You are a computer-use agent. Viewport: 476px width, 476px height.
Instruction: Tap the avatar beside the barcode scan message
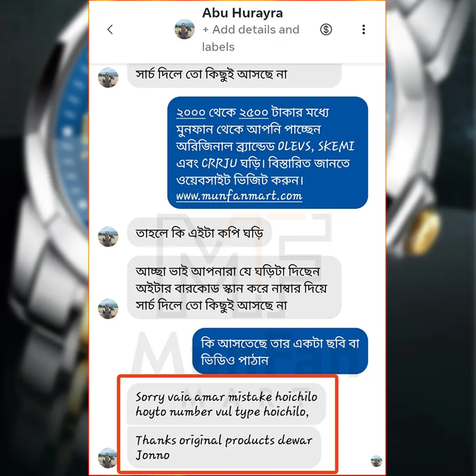pos(108,309)
